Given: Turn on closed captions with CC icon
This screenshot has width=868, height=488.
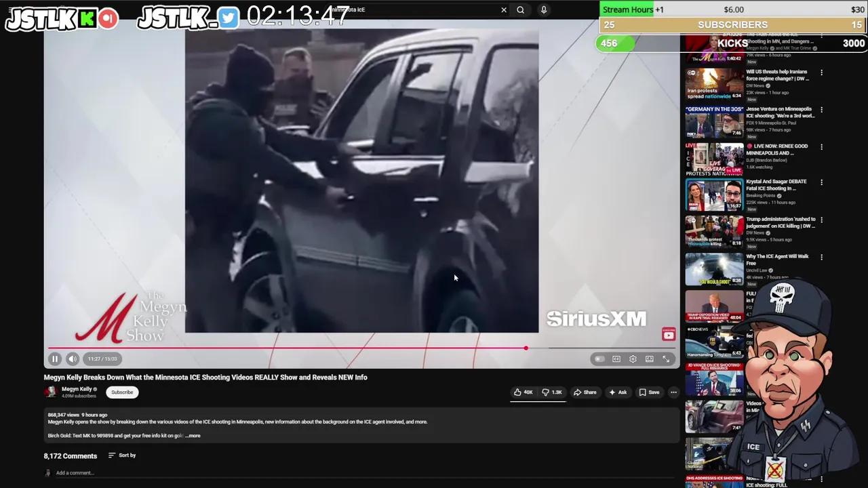Looking at the screenshot, I should (616, 359).
